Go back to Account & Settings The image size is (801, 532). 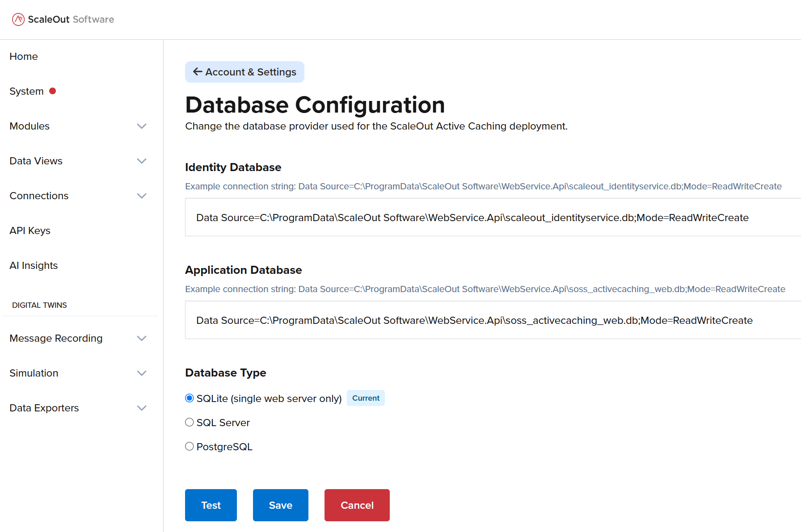[x=245, y=72]
